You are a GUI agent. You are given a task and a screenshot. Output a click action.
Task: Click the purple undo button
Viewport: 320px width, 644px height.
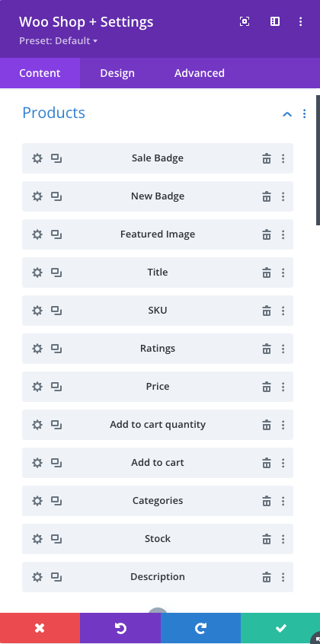point(120,628)
